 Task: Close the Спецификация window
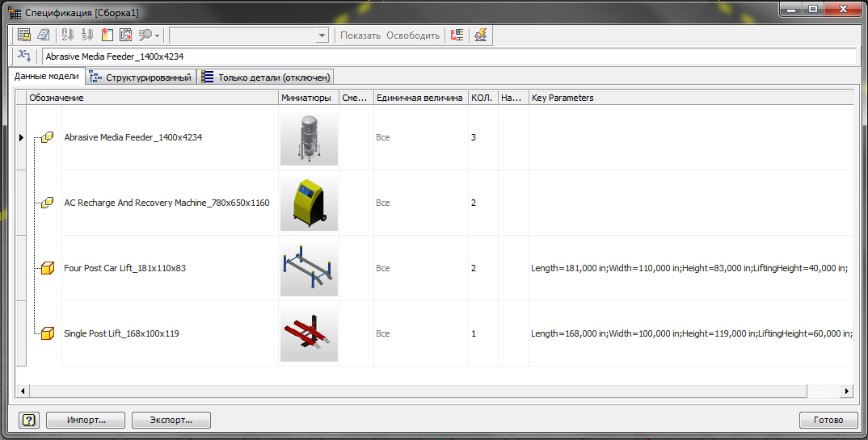pos(843,10)
